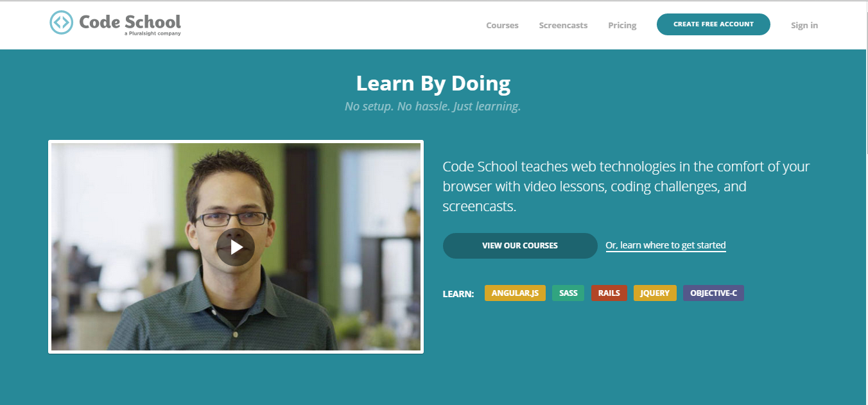
Task: Click the Learn By Doing headline
Action: tap(433, 83)
